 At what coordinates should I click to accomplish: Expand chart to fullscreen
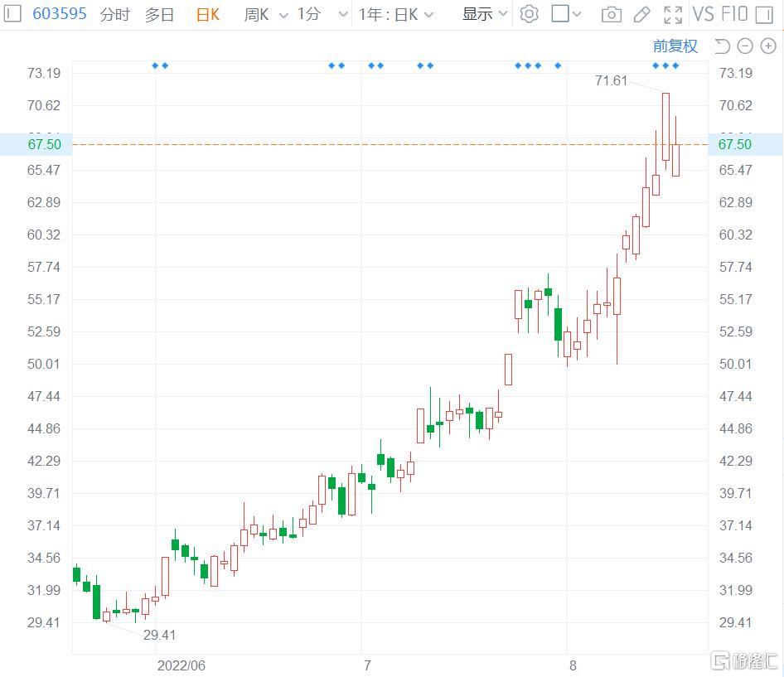[x=673, y=14]
